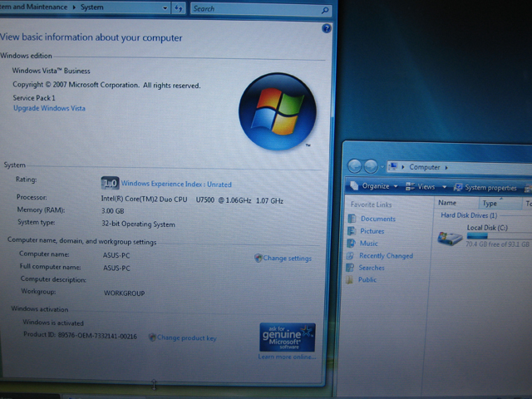This screenshot has height=399, width=532.
Task: Click the Recently Changed icon
Action: pyautogui.click(x=350, y=255)
